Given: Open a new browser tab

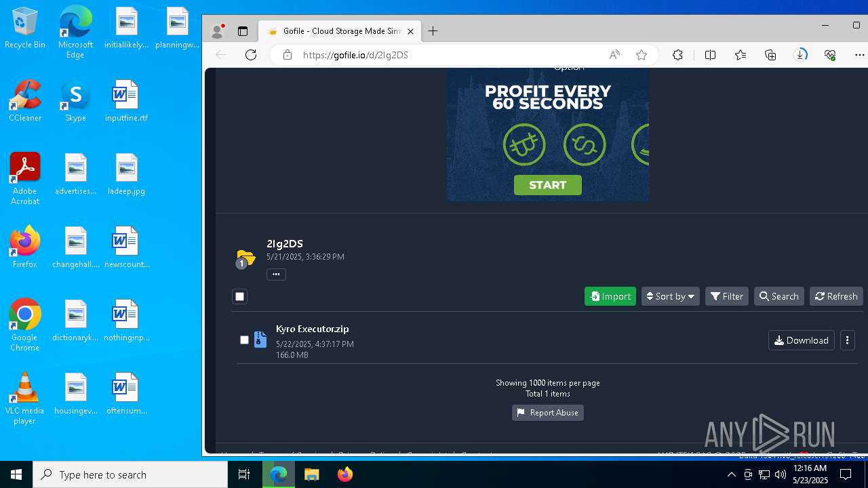Looking at the screenshot, I should click(x=433, y=31).
